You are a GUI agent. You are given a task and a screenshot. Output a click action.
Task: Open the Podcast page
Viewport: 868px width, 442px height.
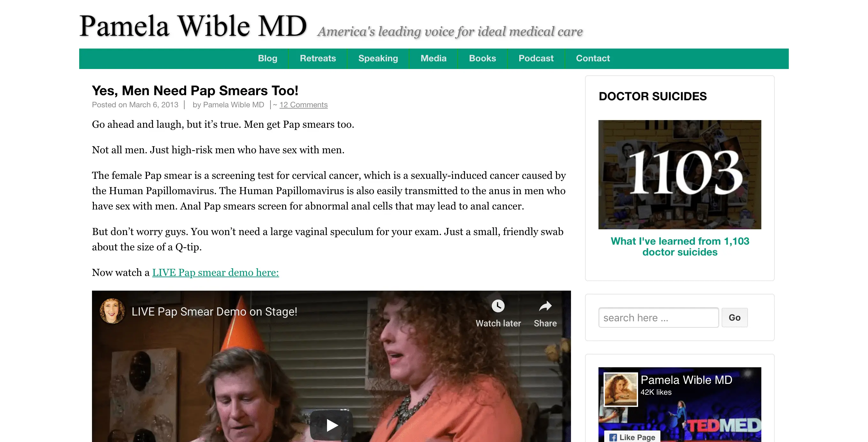pos(536,59)
